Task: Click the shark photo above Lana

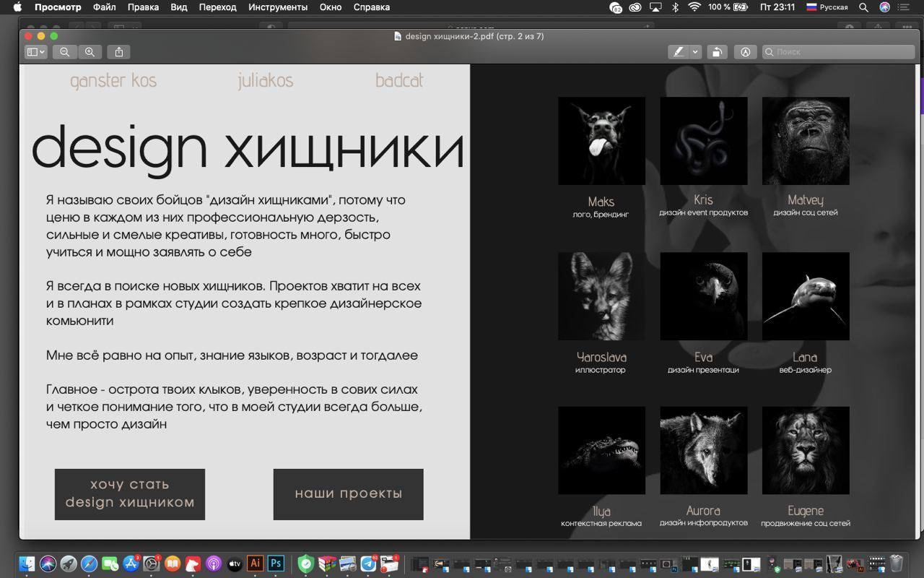Action: click(x=806, y=296)
